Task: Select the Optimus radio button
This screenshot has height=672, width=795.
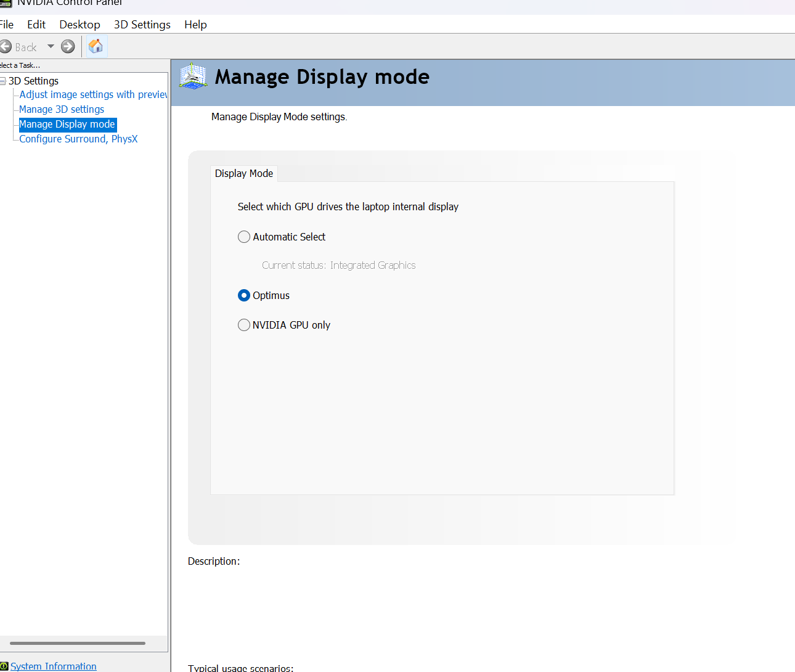Action: point(244,295)
